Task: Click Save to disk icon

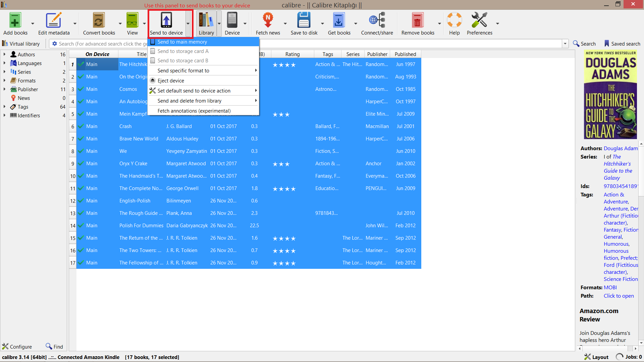Action: 304,20
